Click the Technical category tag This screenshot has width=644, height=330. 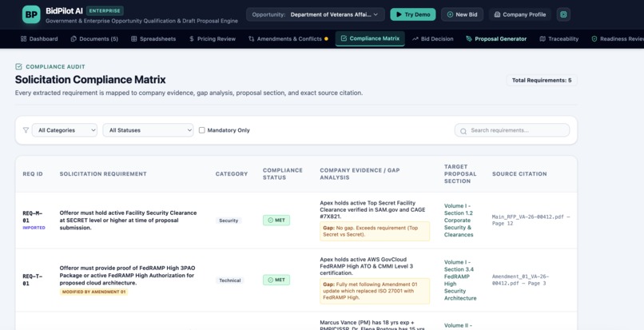click(x=229, y=280)
